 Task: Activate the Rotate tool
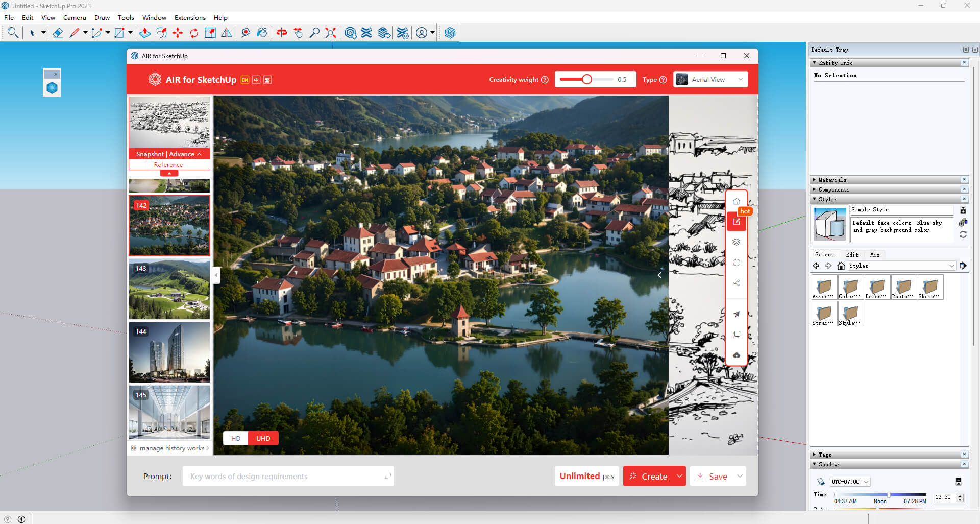[x=194, y=33]
